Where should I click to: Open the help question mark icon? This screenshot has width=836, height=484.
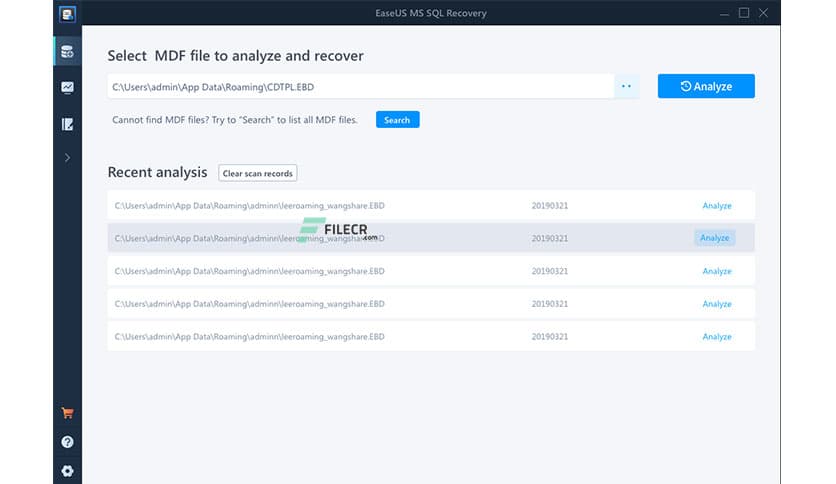pyautogui.click(x=67, y=442)
